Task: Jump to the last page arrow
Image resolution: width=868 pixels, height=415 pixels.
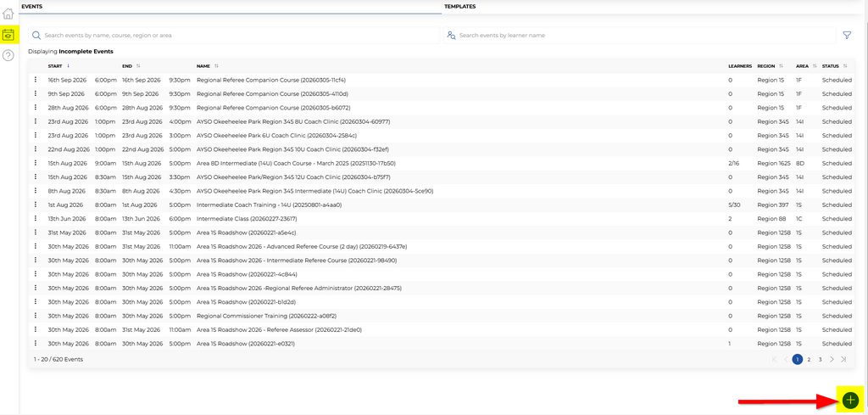Action: 843,360
